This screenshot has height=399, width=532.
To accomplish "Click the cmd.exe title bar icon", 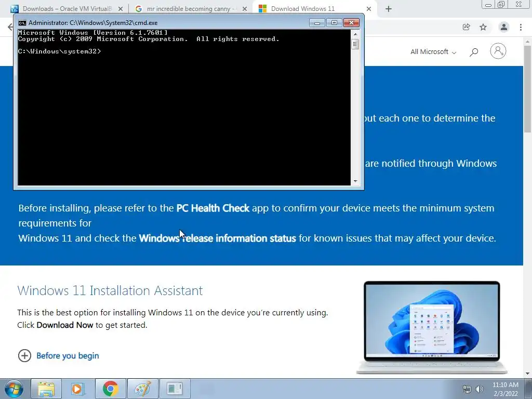I will tap(22, 23).
